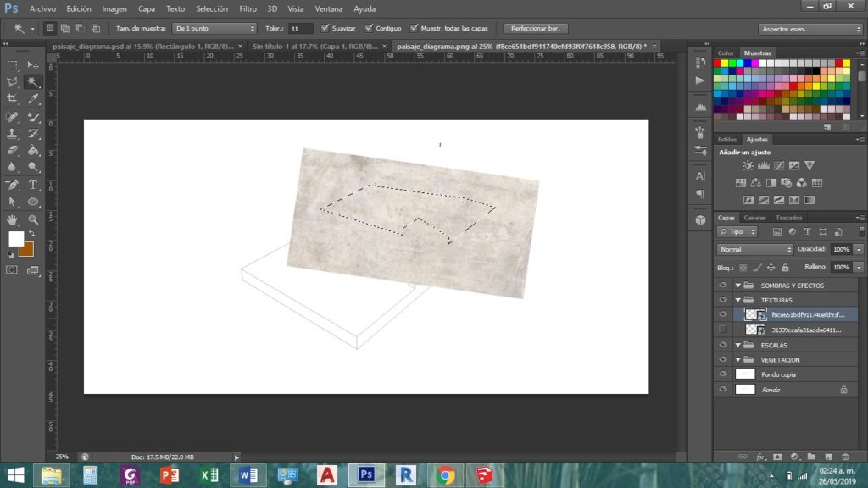Open the Opacidad slider arrow
Screen dimensions: 868x488
click(859, 250)
